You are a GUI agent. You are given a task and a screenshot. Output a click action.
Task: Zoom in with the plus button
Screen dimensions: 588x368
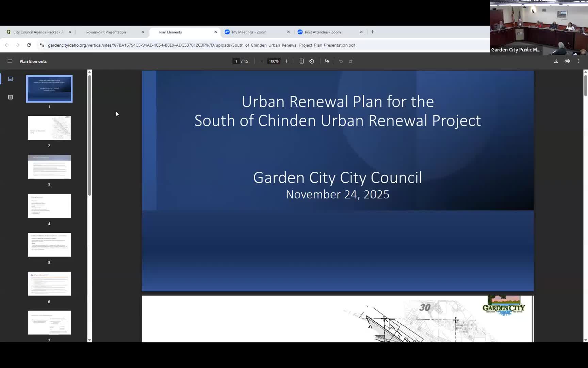286,61
